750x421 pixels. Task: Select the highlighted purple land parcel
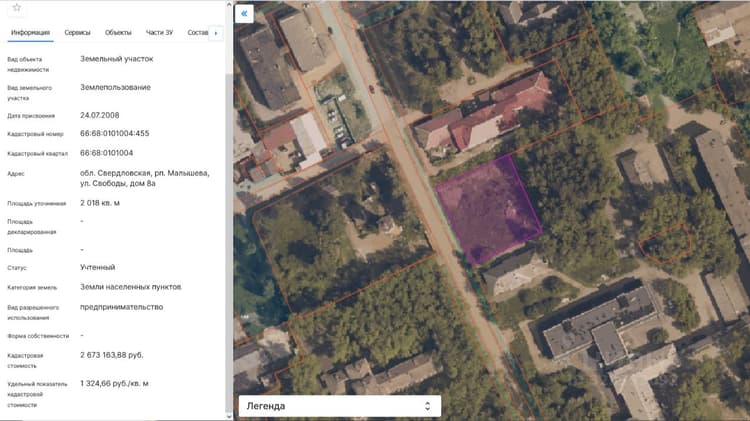point(488,210)
